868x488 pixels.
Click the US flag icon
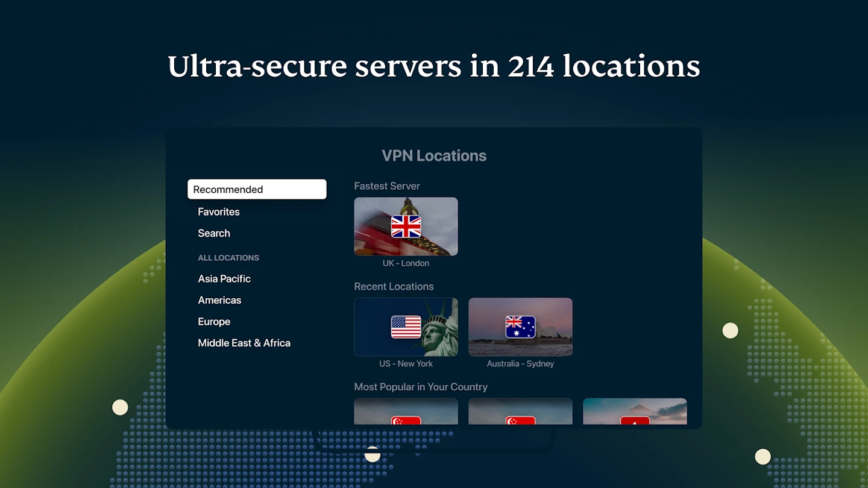[406, 327]
